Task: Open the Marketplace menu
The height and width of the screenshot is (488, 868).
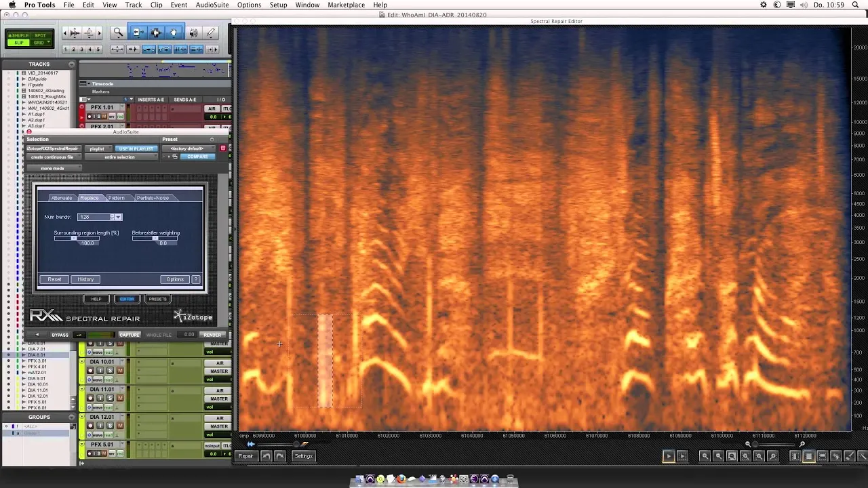Action: [x=347, y=5]
